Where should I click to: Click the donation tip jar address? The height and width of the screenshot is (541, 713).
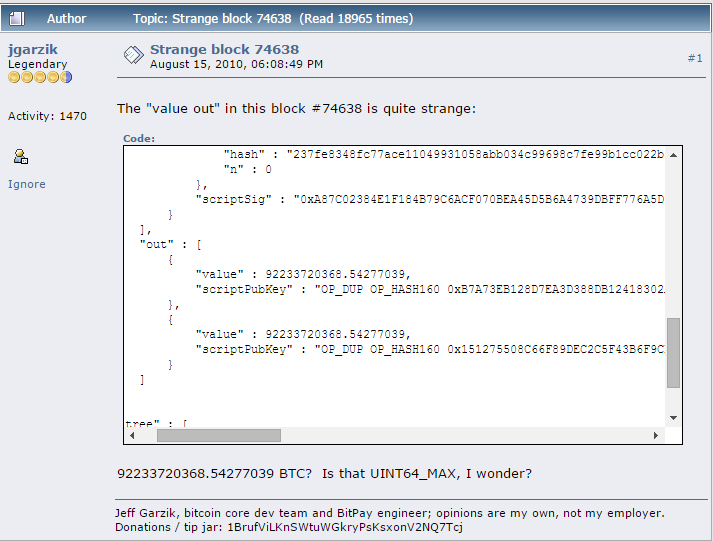[x=345, y=527]
